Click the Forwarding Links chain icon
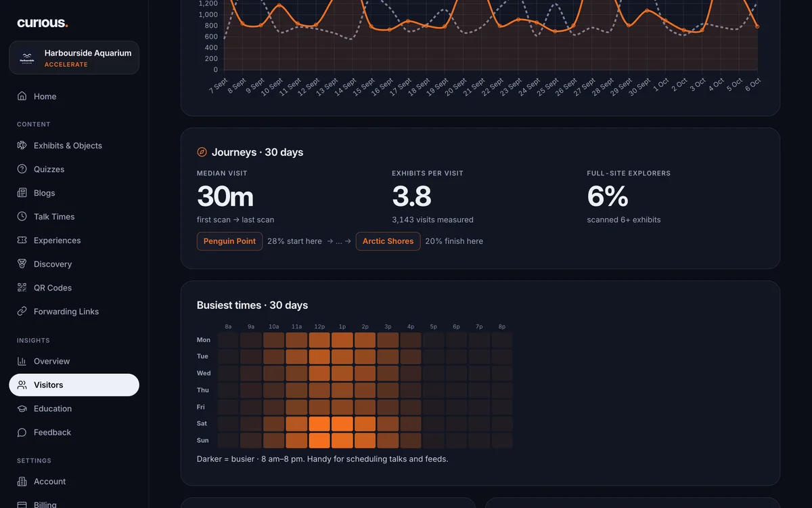This screenshot has width=812, height=508. (22, 312)
